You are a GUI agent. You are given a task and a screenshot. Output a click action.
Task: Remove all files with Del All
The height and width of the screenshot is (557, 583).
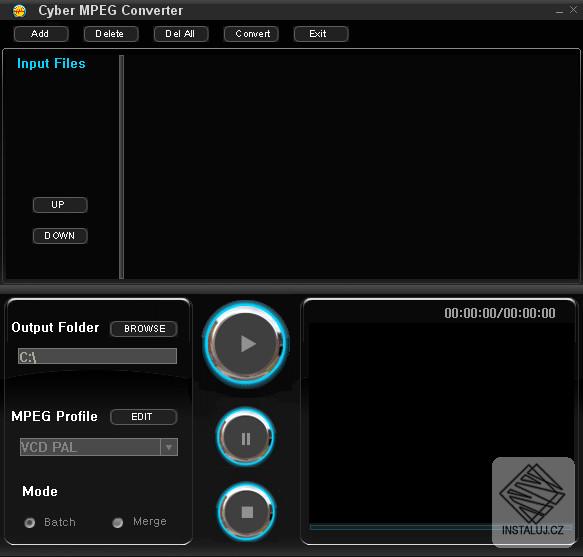[x=181, y=34]
